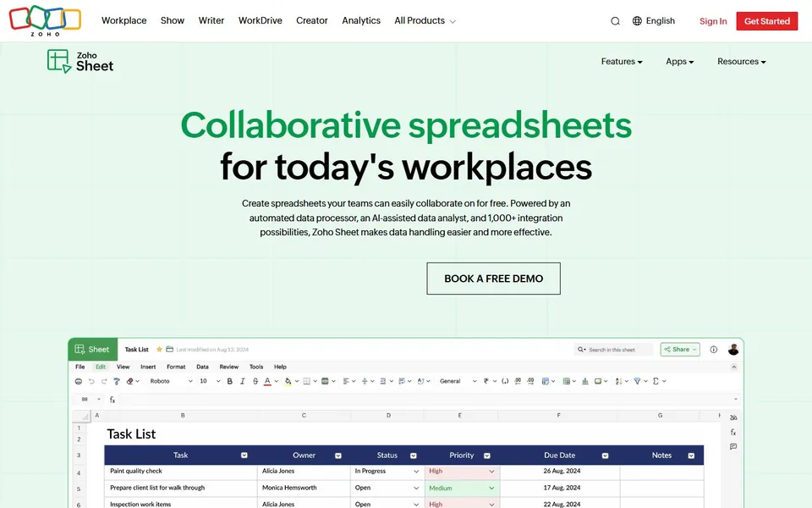Switch the language from English
Viewport: 812px width, 508px height.
[x=654, y=20]
